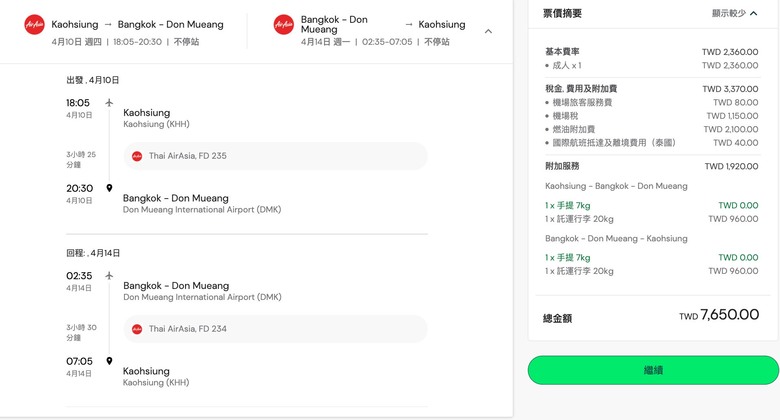Click the 3小時 30 分鐘 duration text
Image resolution: width=780 pixels, height=420 pixels.
point(82,332)
